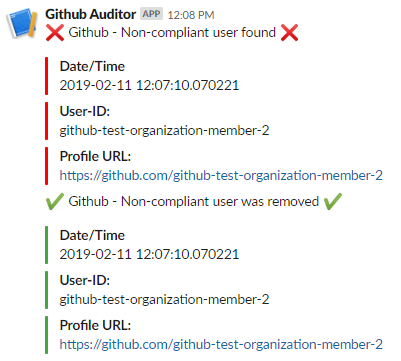
Task: Open the Github Auditor sender name
Action: (90, 14)
